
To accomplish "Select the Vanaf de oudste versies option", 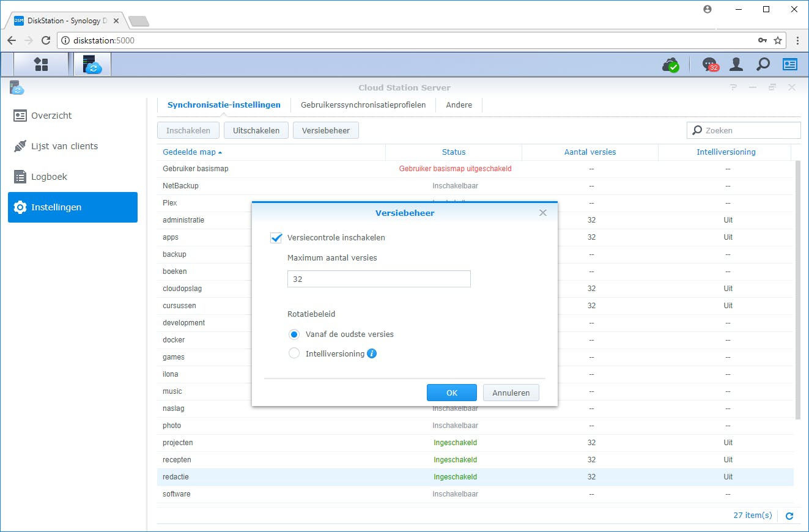I will pos(294,334).
